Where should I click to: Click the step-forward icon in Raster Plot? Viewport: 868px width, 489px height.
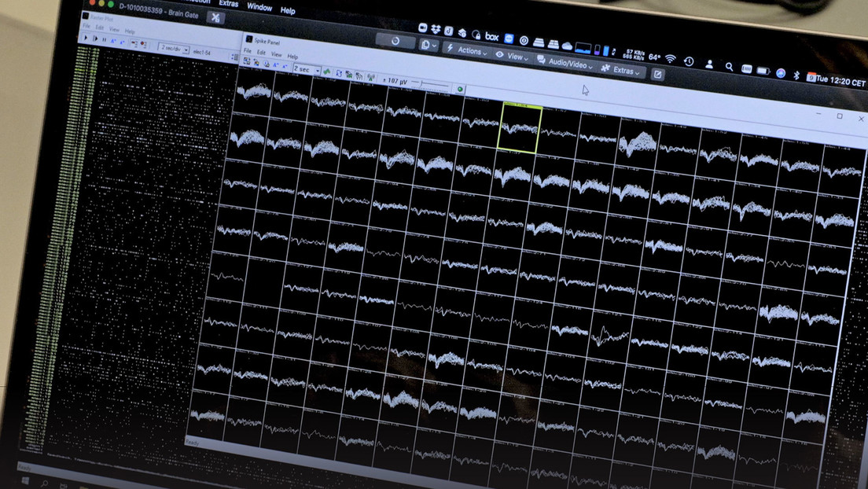point(95,39)
